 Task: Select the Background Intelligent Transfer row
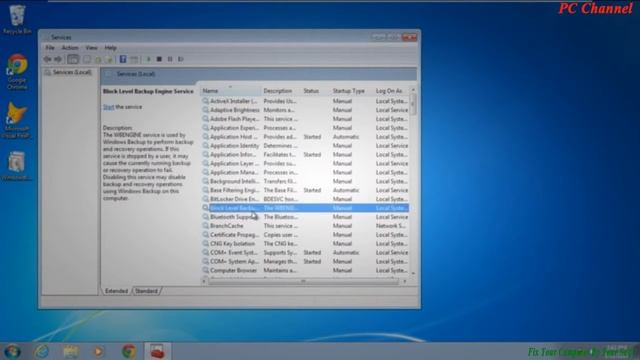[x=305, y=181]
